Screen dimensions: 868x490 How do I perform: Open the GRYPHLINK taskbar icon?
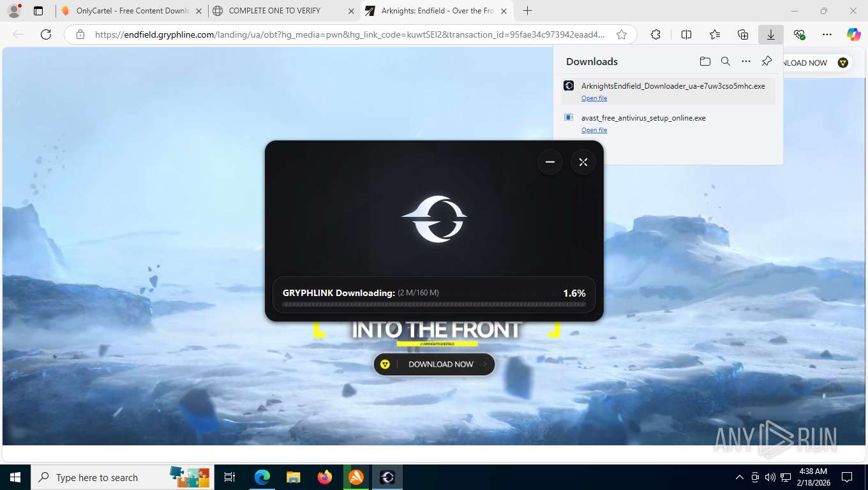[387, 477]
